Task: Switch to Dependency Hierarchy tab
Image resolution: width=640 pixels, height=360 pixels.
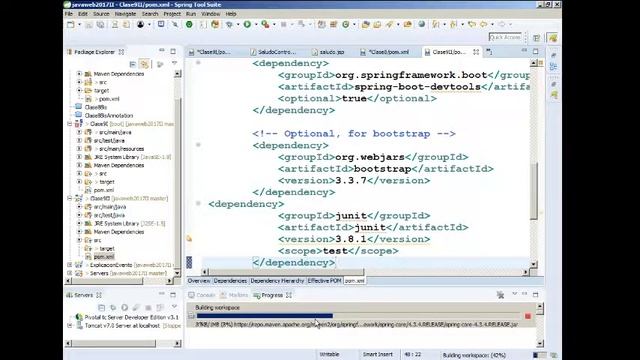Action: pyautogui.click(x=277, y=281)
